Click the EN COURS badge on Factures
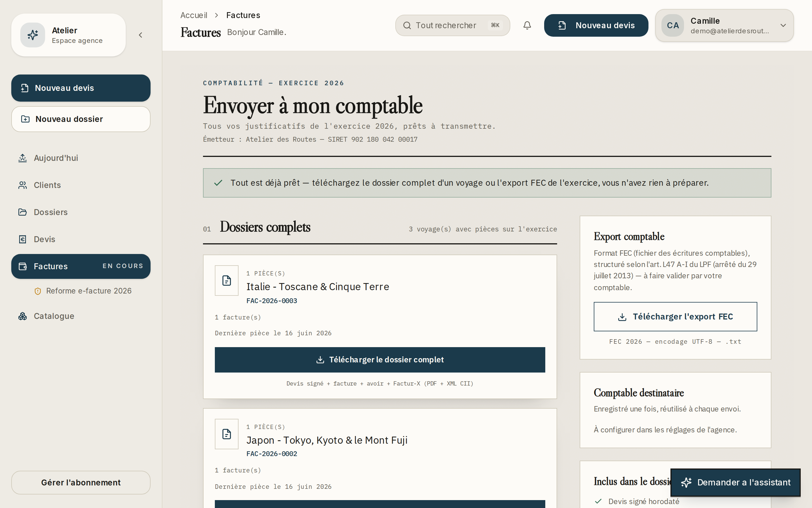Viewport: 812px width, 508px height. point(123,266)
